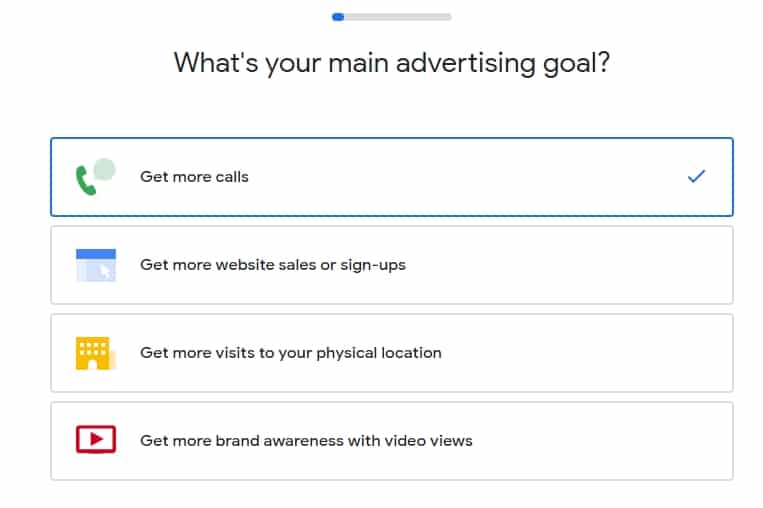Choose 'Get more brand awareness with video views'
Image resolution: width=763 pixels, height=508 pixels.
306,440
